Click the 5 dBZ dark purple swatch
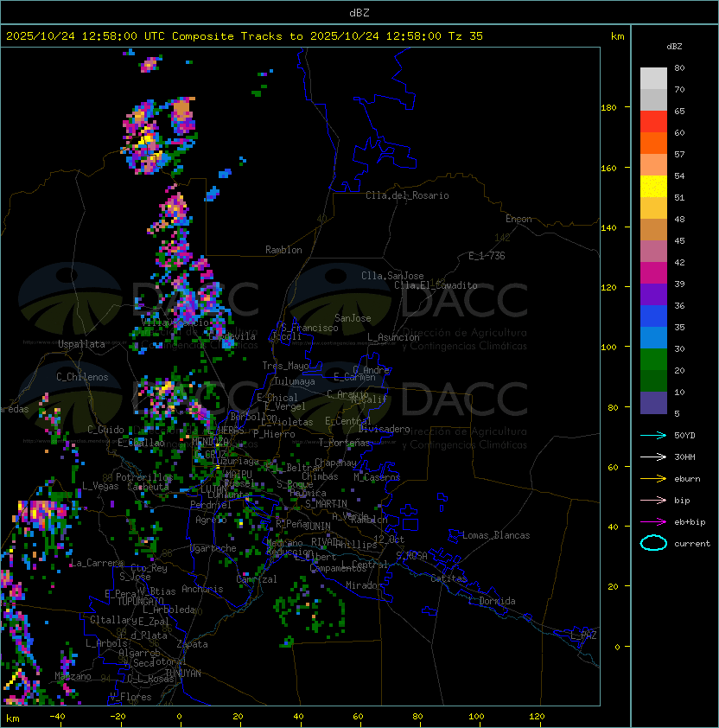 click(653, 403)
